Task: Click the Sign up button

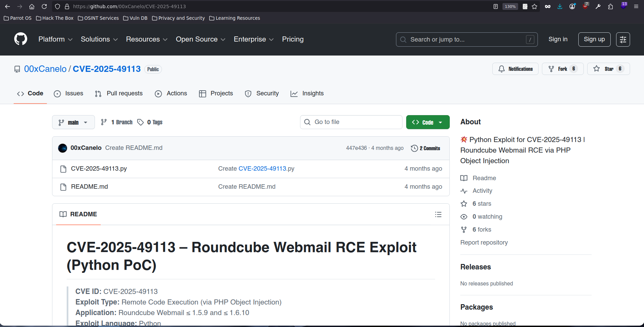Action: pos(594,40)
